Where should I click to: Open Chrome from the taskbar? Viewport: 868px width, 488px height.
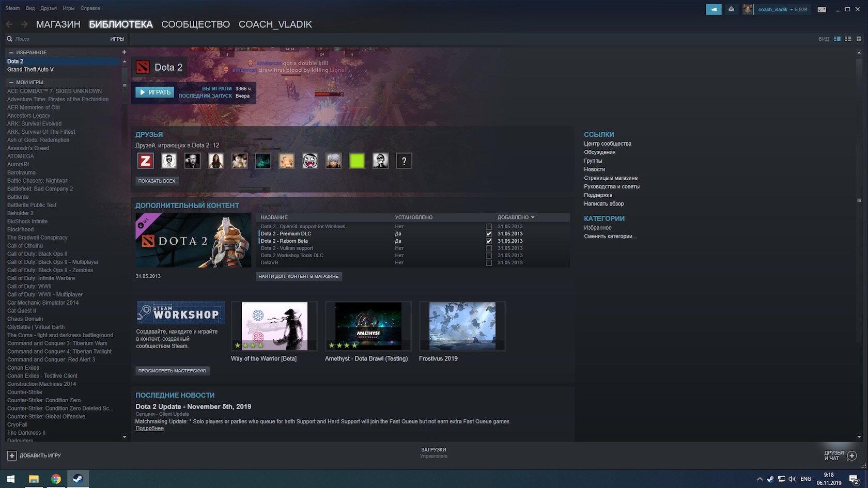[x=56, y=479]
